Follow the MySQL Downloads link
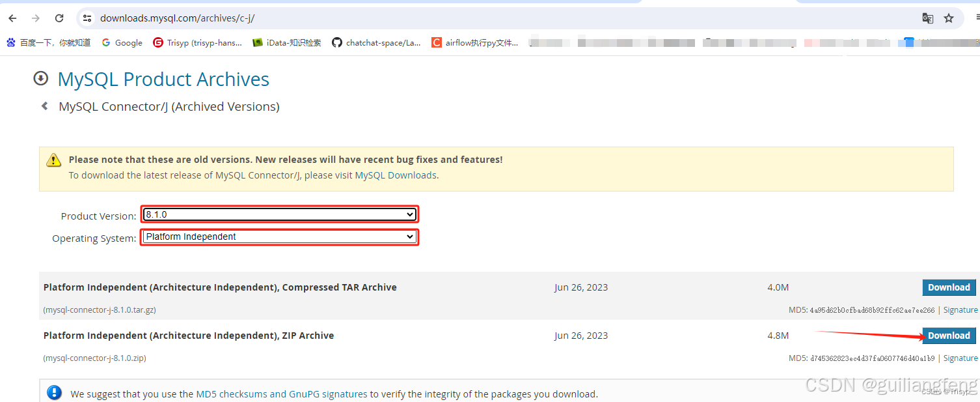The height and width of the screenshot is (402, 980). pos(396,175)
